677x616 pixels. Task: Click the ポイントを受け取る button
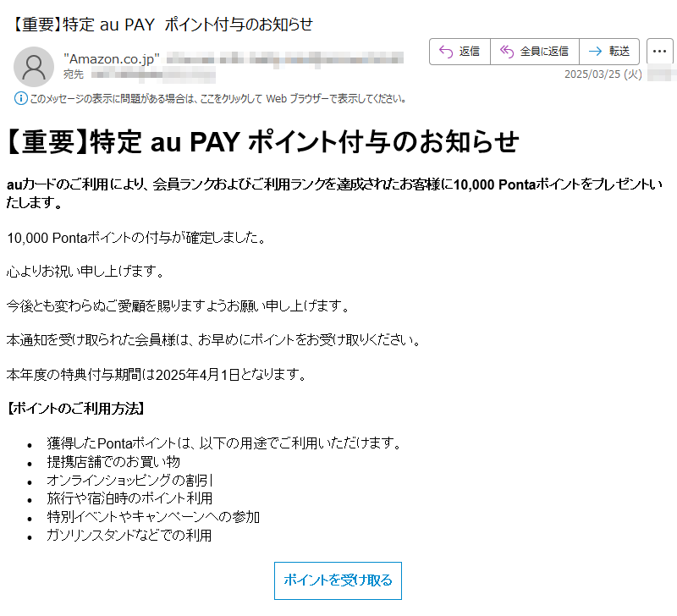tap(338, 580)
